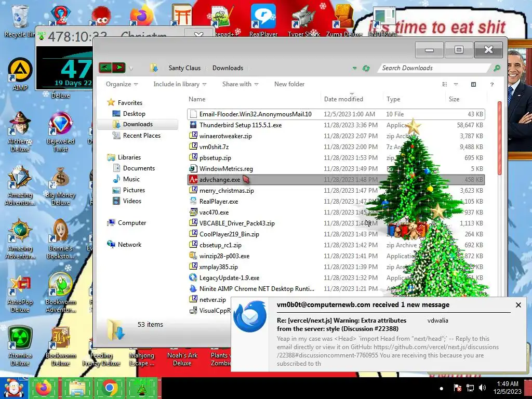The height and width of the screenshot is (399, 532).
Task: Open the Thunderbird notification message subject
Action: point(341,324)
